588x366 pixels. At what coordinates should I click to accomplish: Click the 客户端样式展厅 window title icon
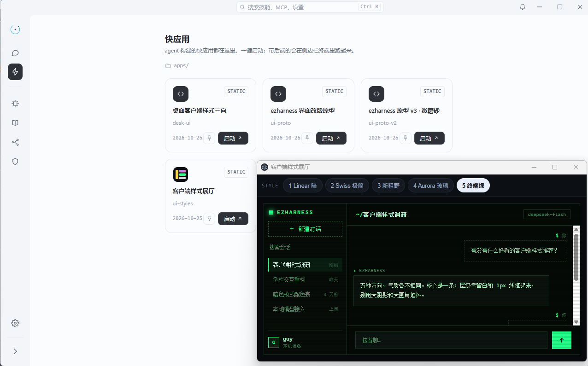(265, 167)
